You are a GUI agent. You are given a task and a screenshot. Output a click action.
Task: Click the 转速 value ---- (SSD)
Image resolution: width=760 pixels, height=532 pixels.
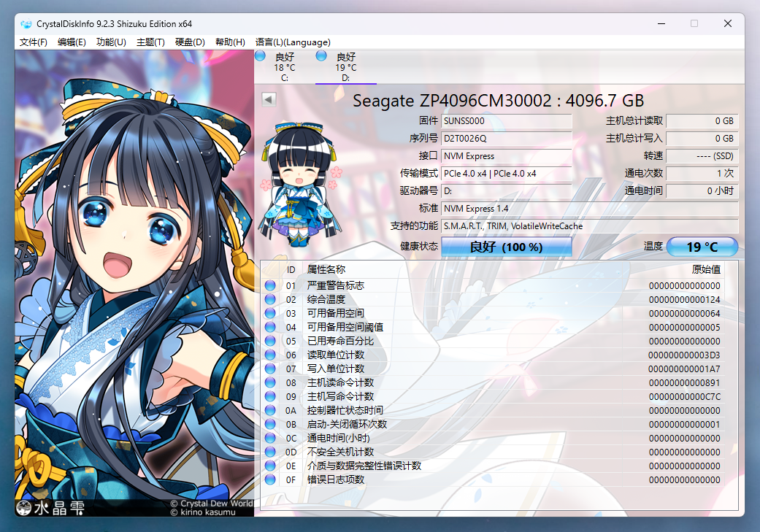[702, 156]
